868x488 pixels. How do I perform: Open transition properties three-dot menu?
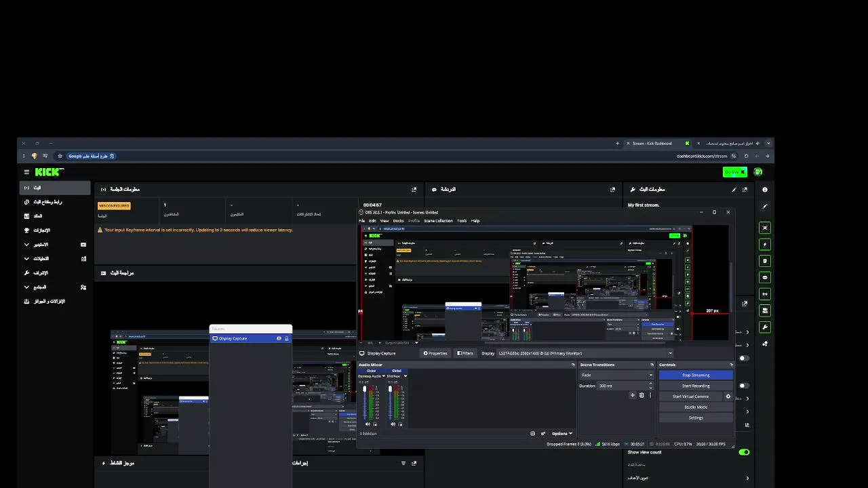click(650, 395)
